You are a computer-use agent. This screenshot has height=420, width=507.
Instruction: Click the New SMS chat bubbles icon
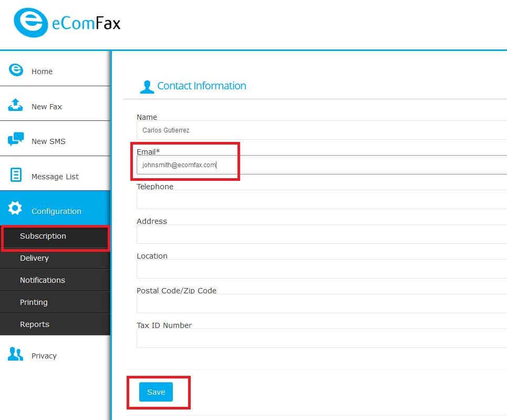tap(16, 139)
